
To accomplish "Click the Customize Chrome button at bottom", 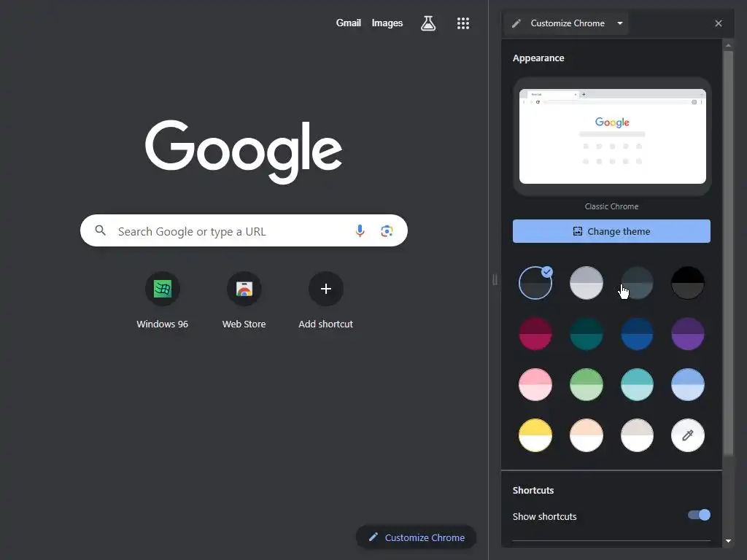I will (417, 537).
